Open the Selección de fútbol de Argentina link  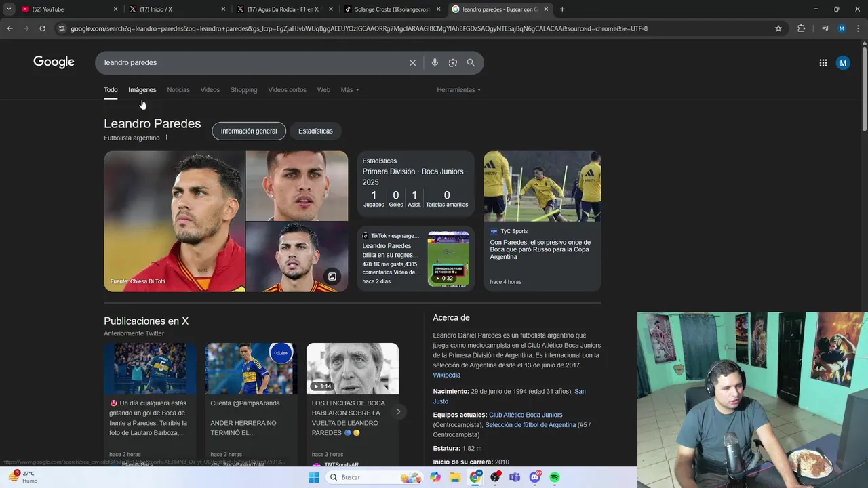(x=530, y=425)
